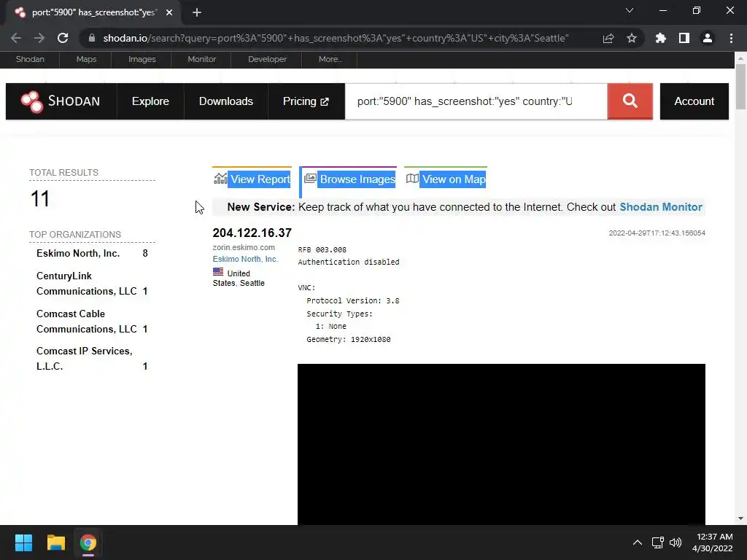Image resolution: width=747 pixels, height=560 pixels.
Task: Toggle Chrome side panel icon
Action: 684,38
